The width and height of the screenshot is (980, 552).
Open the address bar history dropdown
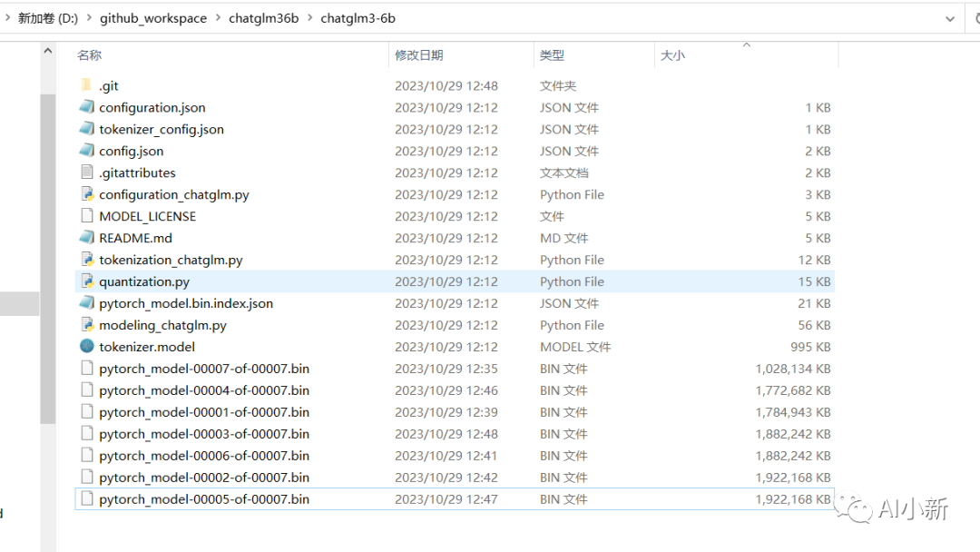tap(950, 19)
